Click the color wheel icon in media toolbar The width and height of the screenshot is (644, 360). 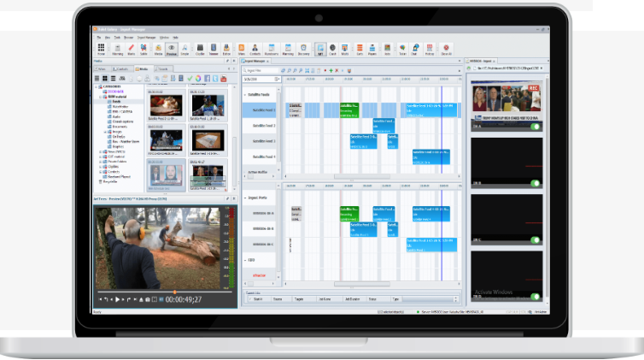pyautogui.click(x=198, y=78)
